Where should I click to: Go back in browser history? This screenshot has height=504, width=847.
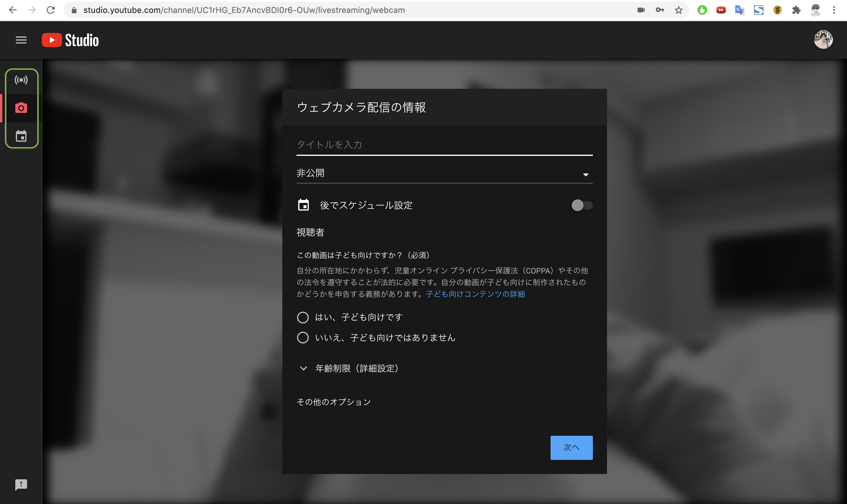tap(13, 10)
